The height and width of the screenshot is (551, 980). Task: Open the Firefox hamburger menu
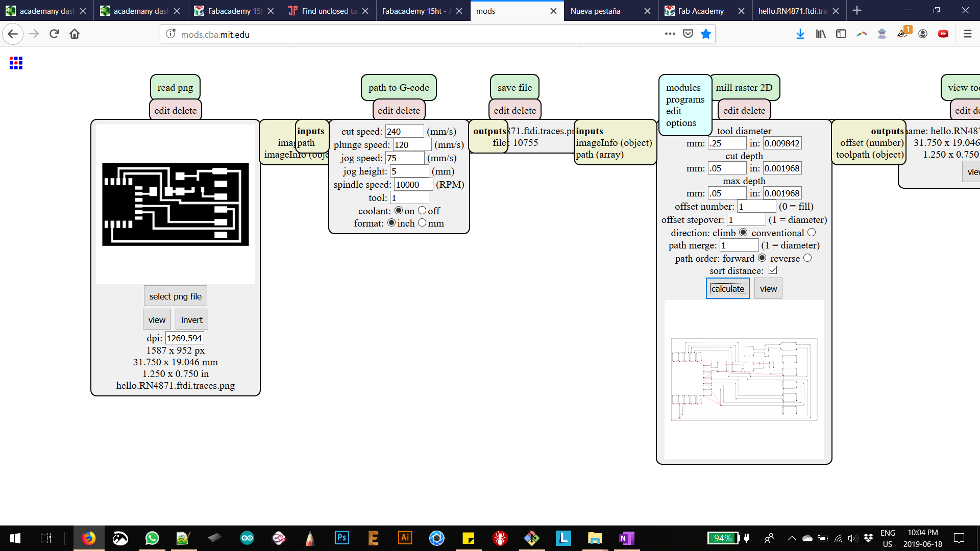pos(967,34)
